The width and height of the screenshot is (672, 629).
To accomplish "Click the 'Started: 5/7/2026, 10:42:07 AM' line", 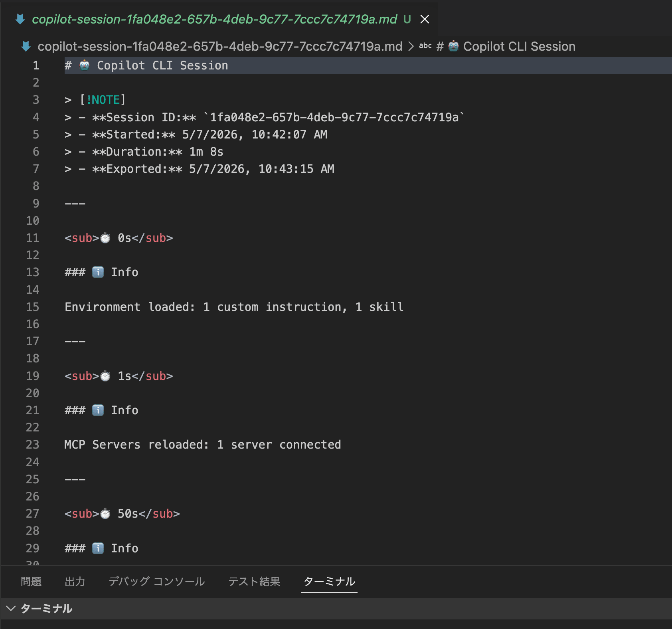I will pyautogui.click(x=196, y=135).
